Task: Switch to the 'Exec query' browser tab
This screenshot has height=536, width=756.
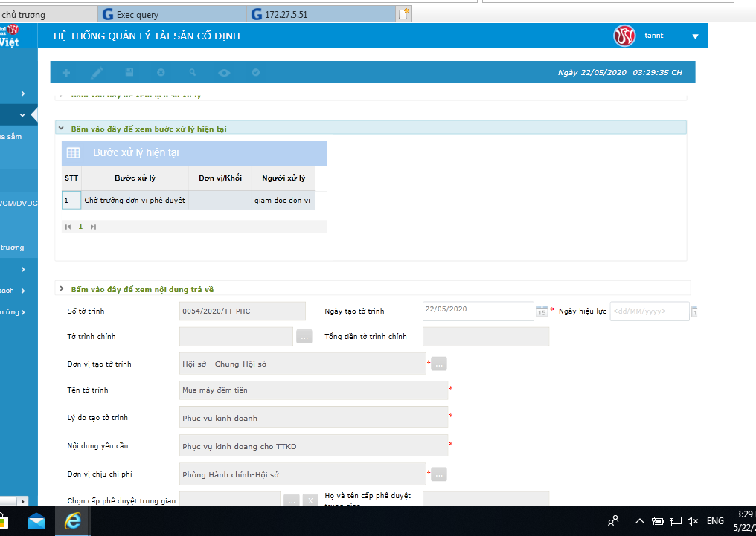Action: [172, 14]
